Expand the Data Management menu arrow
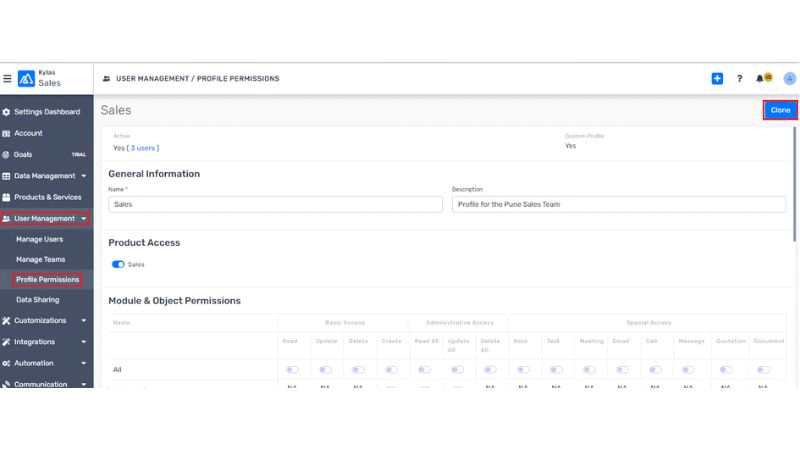Screen dimensions: 800x450 (x=84, y=176)
